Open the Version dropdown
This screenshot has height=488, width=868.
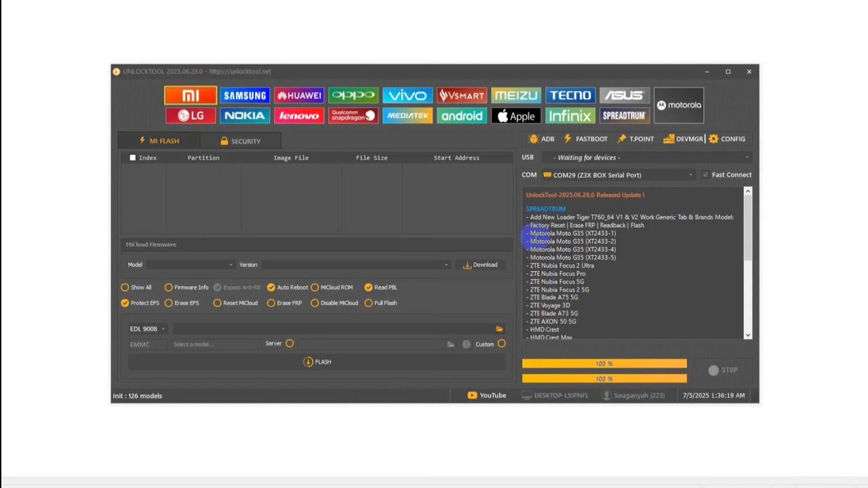coord(355,265)
